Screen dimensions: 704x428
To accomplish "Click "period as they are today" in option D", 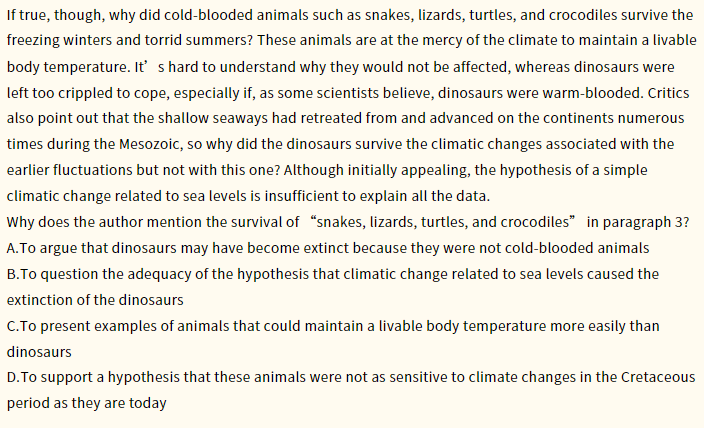I will pyautogui.click(x=87, y=403).
